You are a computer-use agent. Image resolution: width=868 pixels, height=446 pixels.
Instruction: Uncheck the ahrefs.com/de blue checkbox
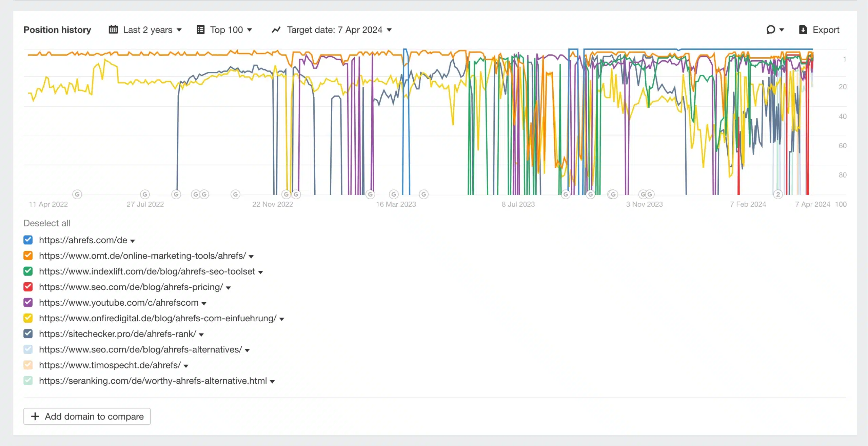pos(28,240)
